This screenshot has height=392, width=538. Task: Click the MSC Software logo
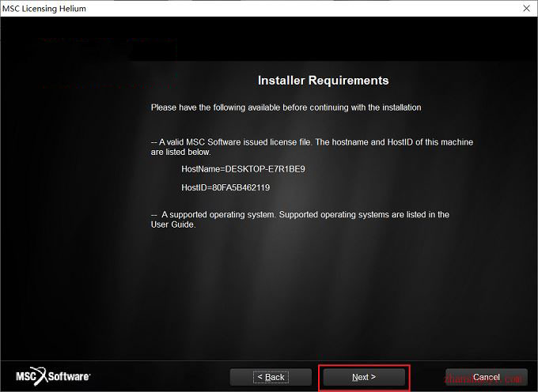tap(53, 376)
